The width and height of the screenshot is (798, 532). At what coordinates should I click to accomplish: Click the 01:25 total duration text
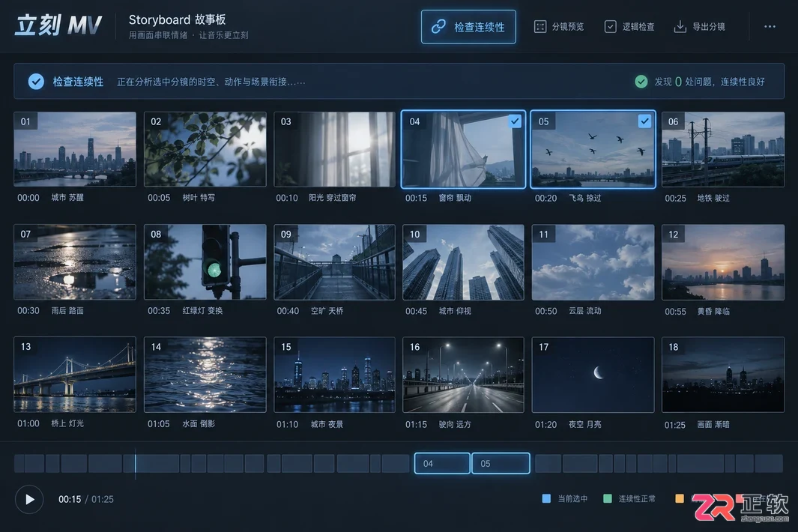click(103, 500)
